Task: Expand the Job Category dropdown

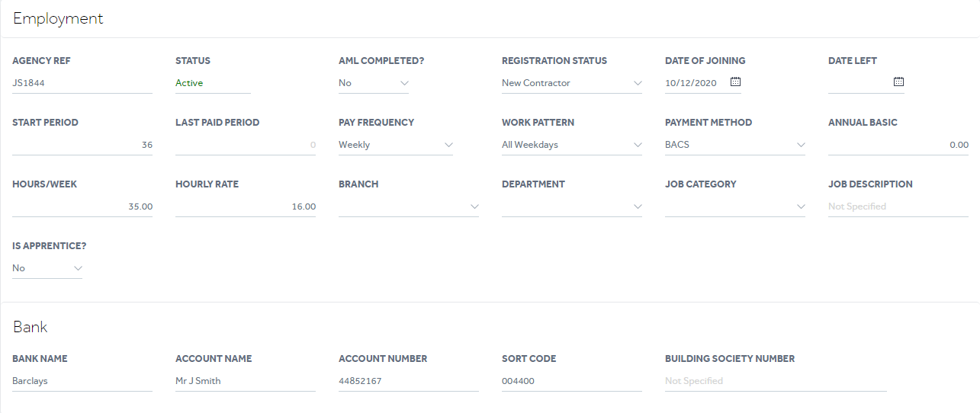Action: coord(735,206)
